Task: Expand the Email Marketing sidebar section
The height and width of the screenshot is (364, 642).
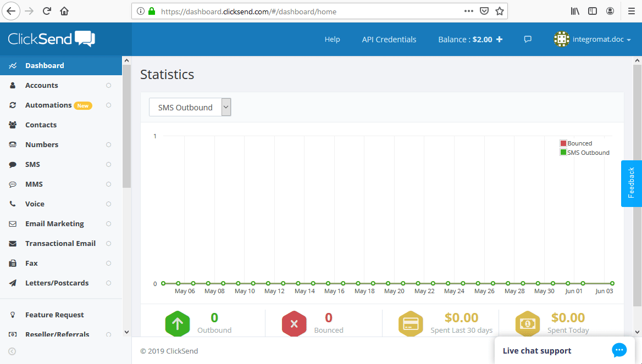Action: click(x=108, y=223)
